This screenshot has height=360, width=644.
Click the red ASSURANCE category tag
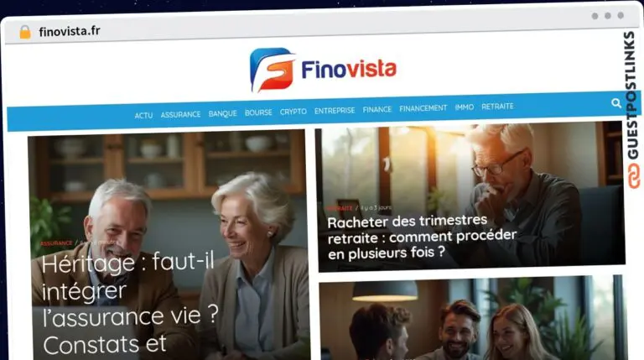point(56,243)
